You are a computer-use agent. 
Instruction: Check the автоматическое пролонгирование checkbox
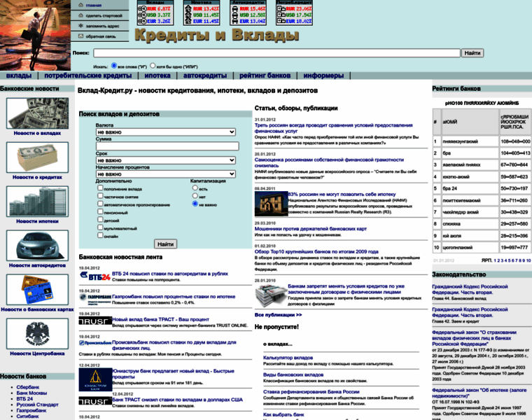pyautogui.click(x=100, y=204)
